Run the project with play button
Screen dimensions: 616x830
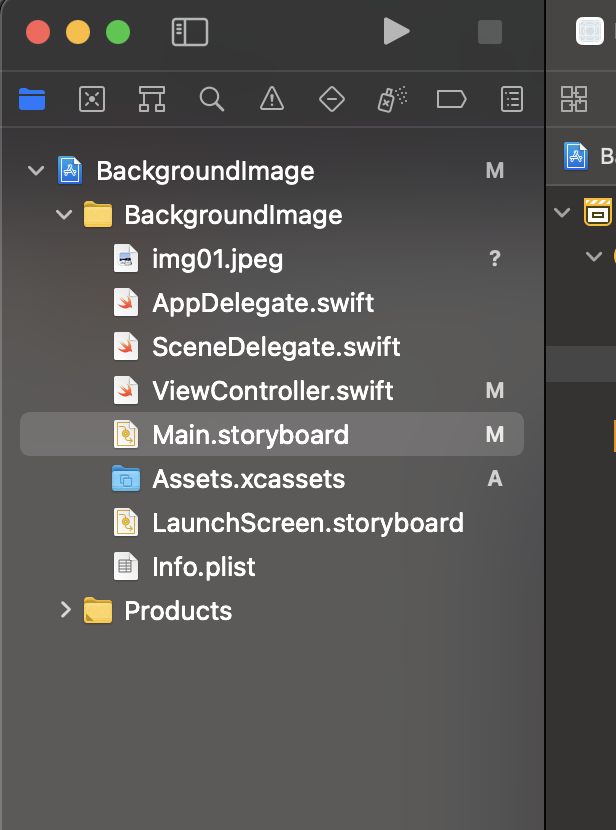click(x=396, y=32)
